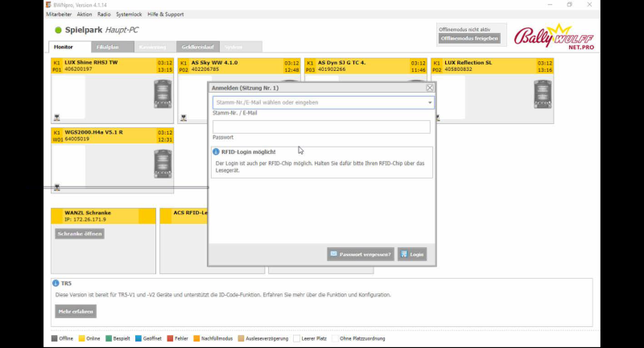Viewport: 644px width, 348px height.
Task: Open the Mitarbeiter menu
Action: coord(59,14)
